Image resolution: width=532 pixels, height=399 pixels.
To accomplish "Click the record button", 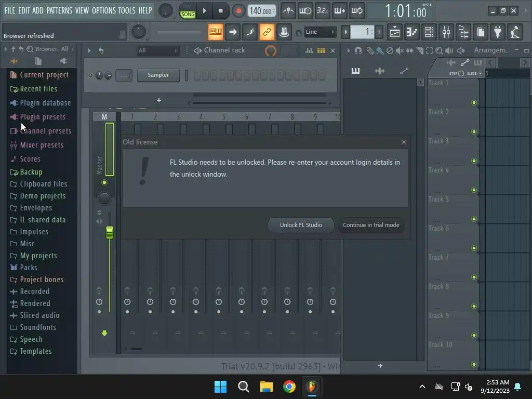I will [238, 11].
